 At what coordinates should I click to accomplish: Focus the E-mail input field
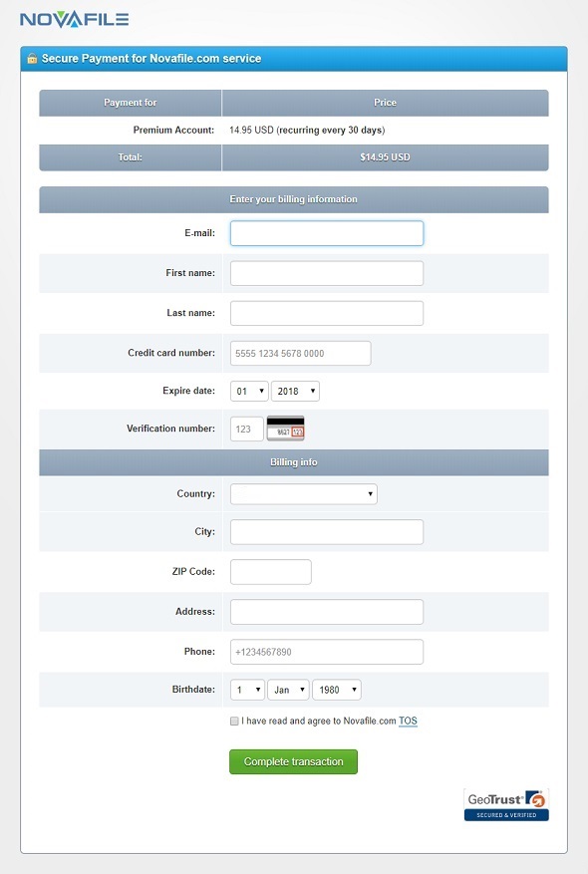pos(327,233)
